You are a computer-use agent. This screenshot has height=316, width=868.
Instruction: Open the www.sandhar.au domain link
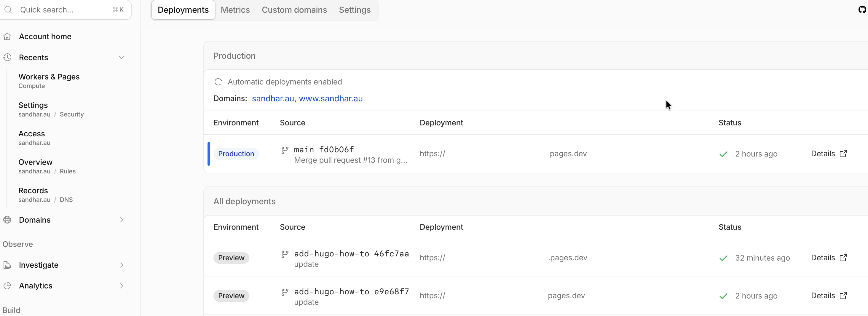331,98
